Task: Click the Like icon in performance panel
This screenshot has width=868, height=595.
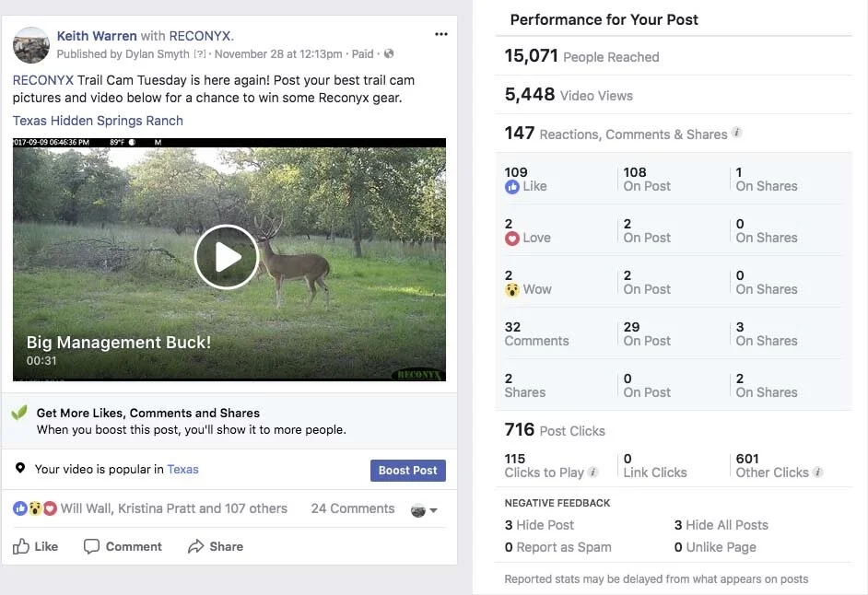Action: [512, 187]
